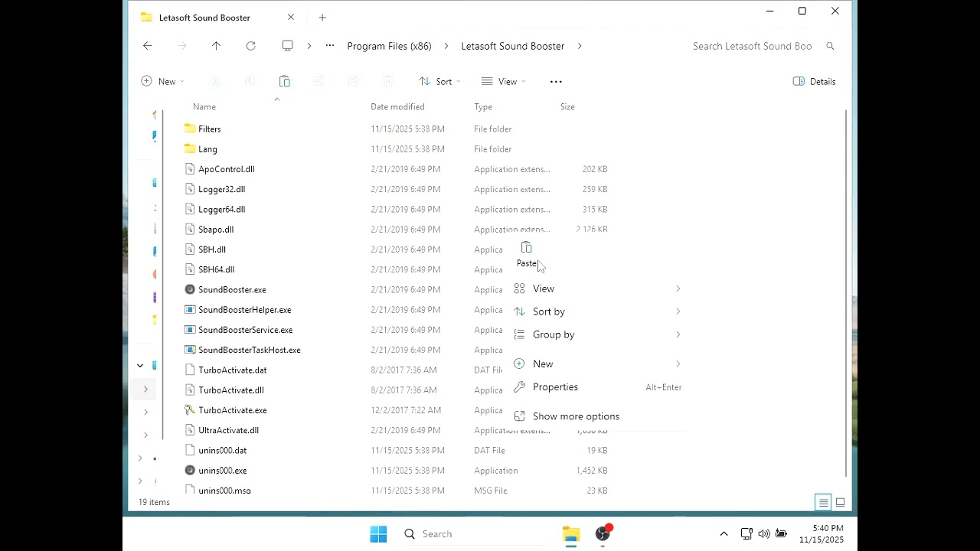Open the Sort by submenu in context menu
Screen dimensions: 980x551
point(598,311)
